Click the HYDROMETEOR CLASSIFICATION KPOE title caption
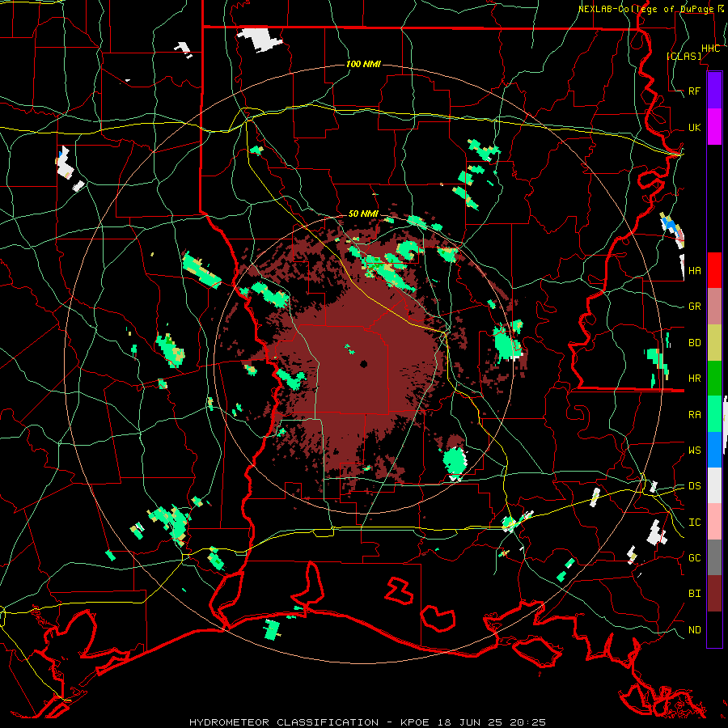Screen dimensions: 728x728 click(367, 722)
